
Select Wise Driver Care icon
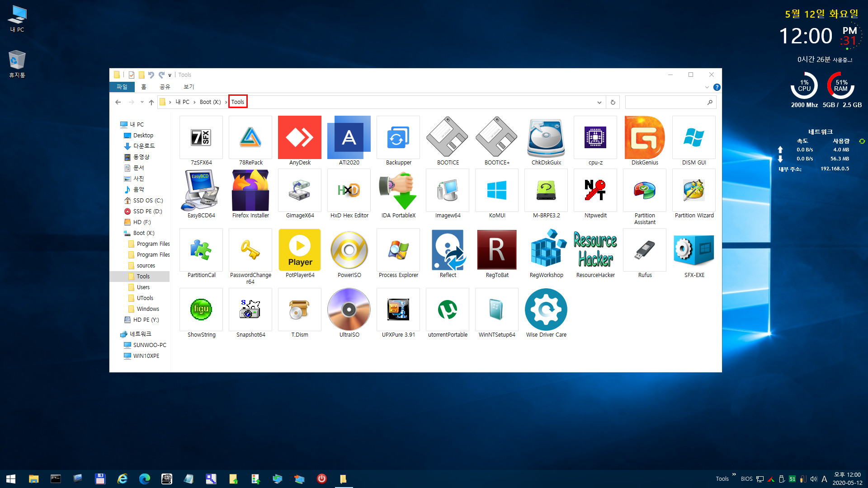(546, 310)
